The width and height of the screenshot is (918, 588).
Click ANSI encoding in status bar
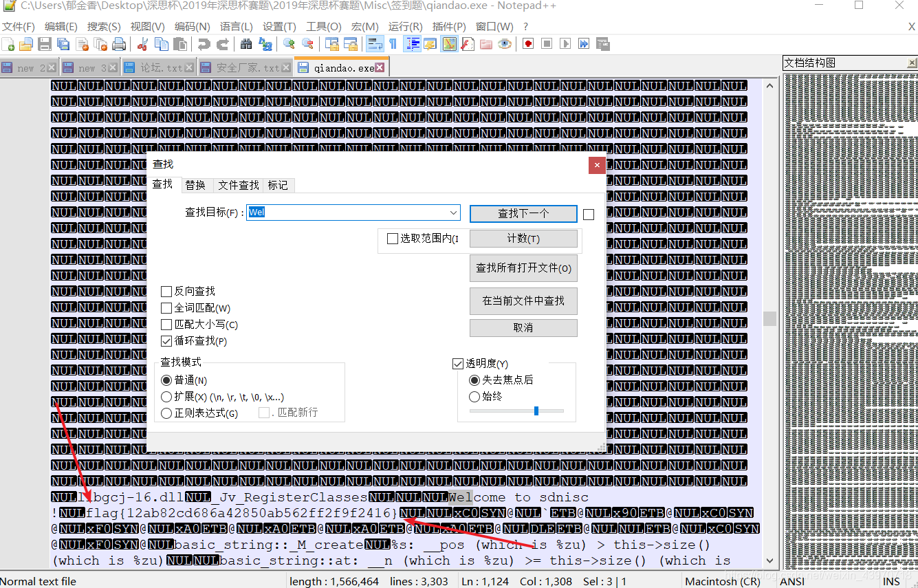(x=792, y=581)
